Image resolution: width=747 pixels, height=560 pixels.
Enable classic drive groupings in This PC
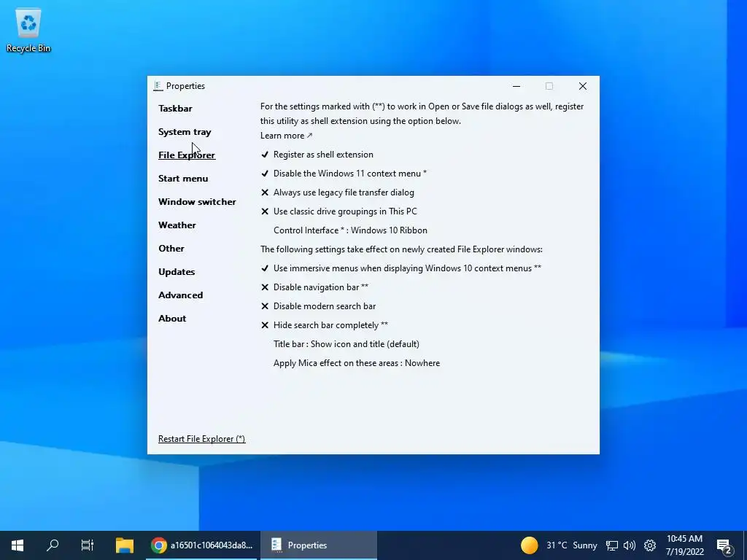tap(338, 211)
